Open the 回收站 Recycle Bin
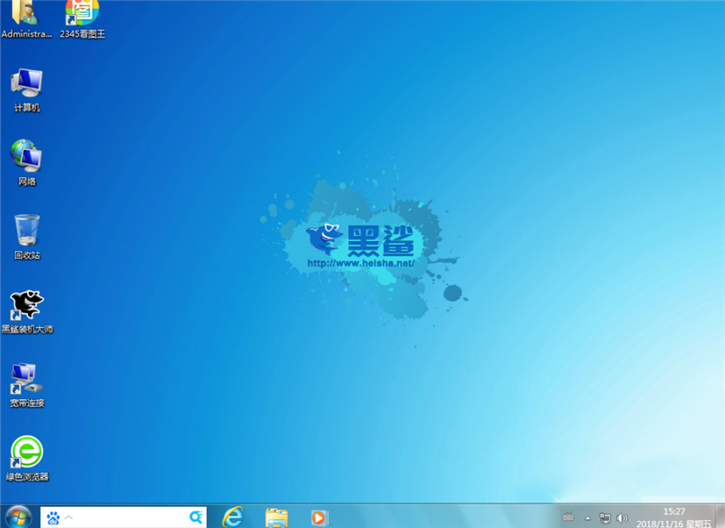This screenshot has height=528, width=725. coord(27,232)
